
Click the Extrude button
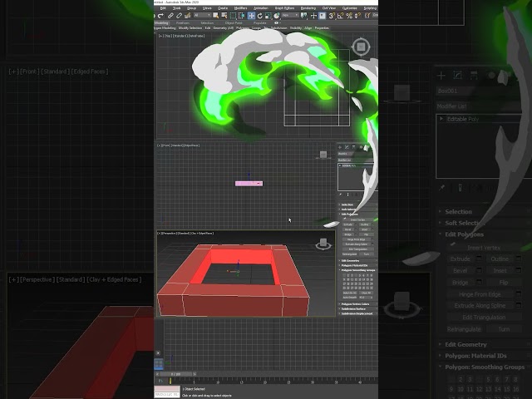pyautogui.click(x=348, y=224)
